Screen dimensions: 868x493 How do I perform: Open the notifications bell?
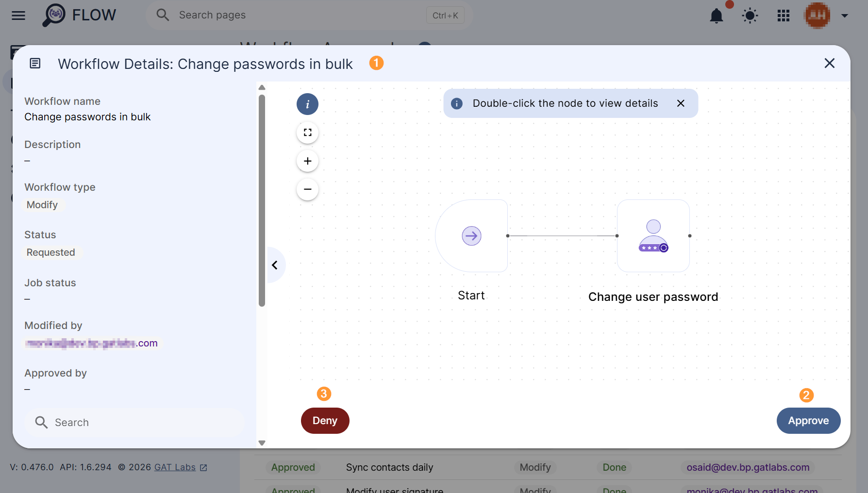(x=717, y=16)
